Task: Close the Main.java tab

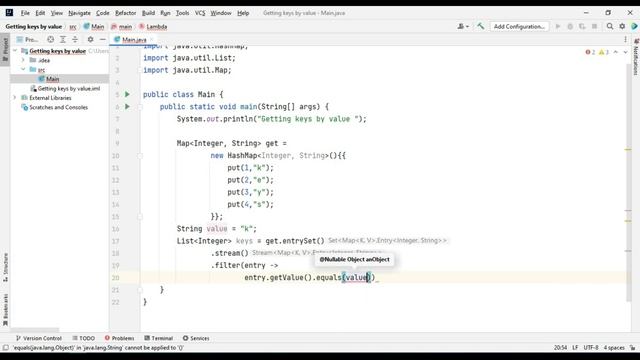Action: tap(152, 40)
